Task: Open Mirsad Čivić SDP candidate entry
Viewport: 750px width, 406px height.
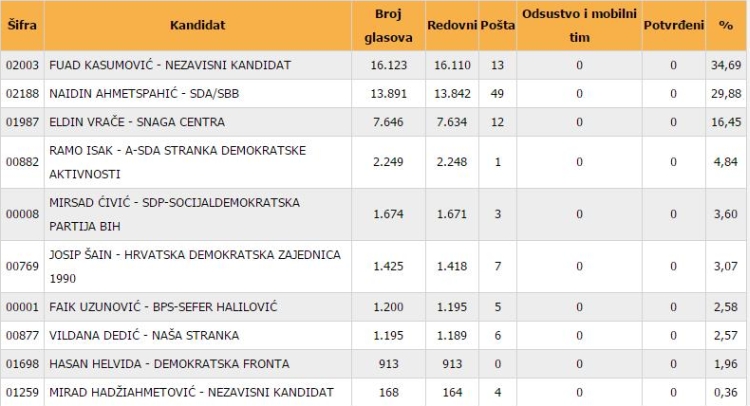Action: 174,213
